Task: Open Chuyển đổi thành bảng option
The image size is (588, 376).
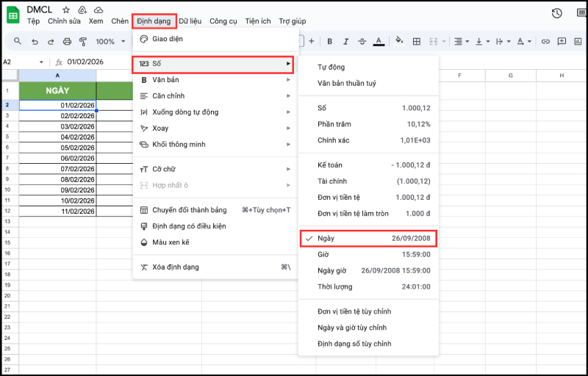Action: pos(215,210)
